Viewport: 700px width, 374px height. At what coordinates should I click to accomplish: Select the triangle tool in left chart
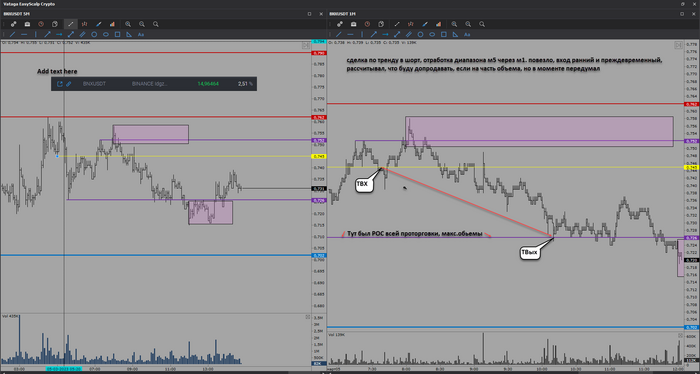129,34
